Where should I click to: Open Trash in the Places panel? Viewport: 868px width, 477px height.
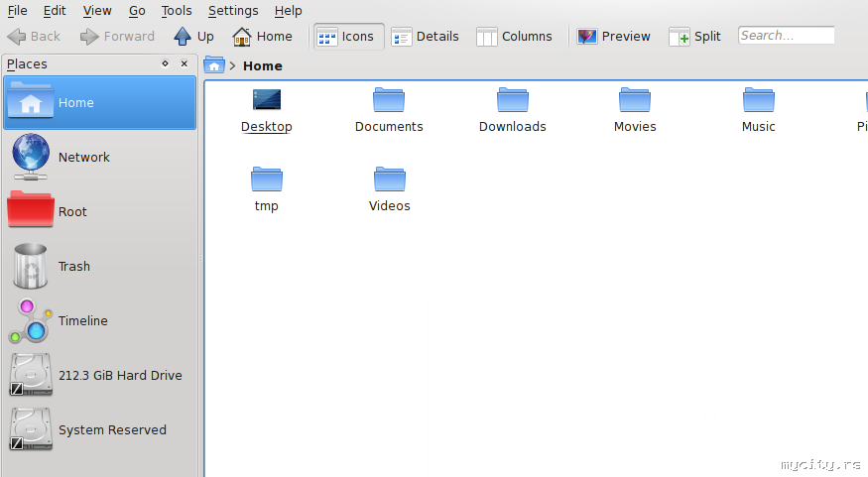[99, 267]
